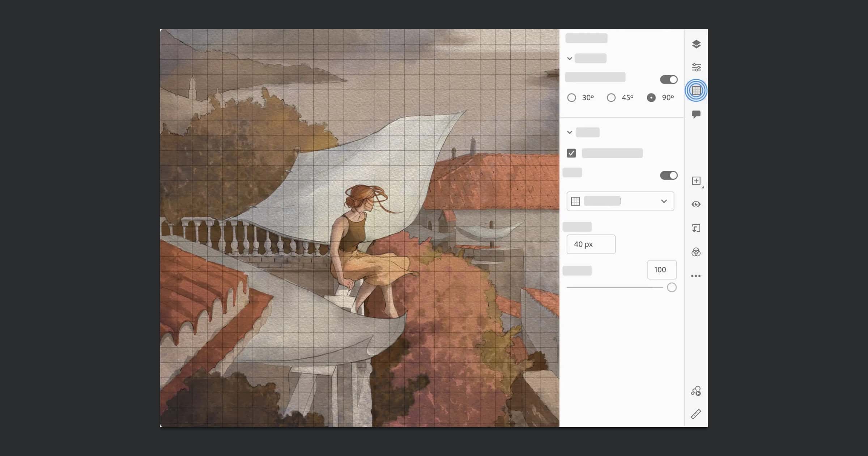Select the 45° radio option
Image resolution: width=868 pixels, height=456 pixels.
[611, 98]
